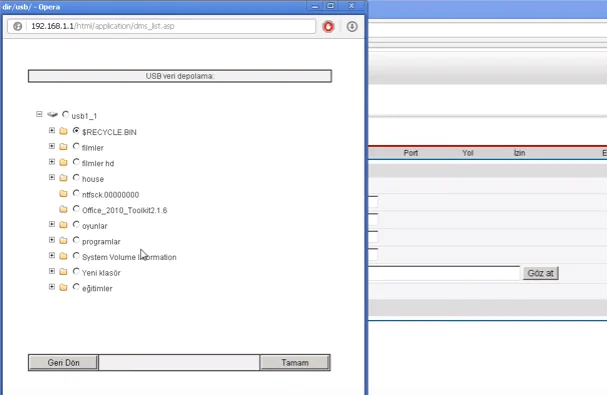
Task: Click the filmler folder icon
Action: point(63,147)
